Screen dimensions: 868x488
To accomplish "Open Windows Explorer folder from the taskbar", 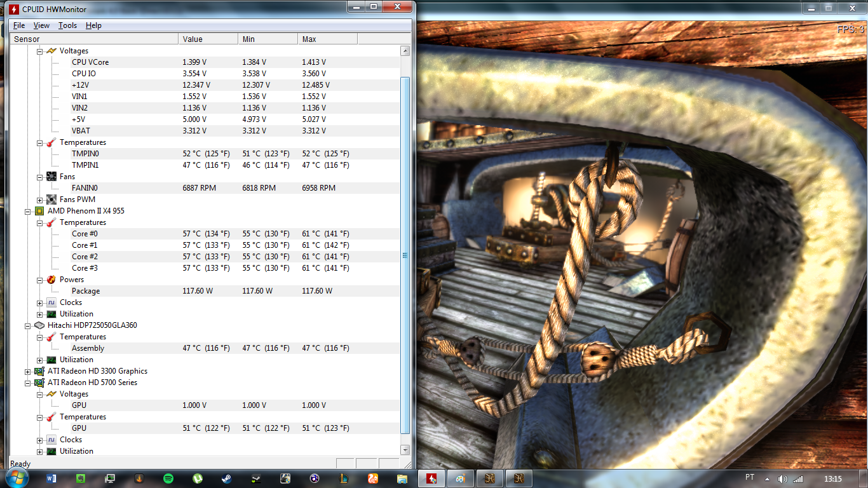I will coord(402,478).
